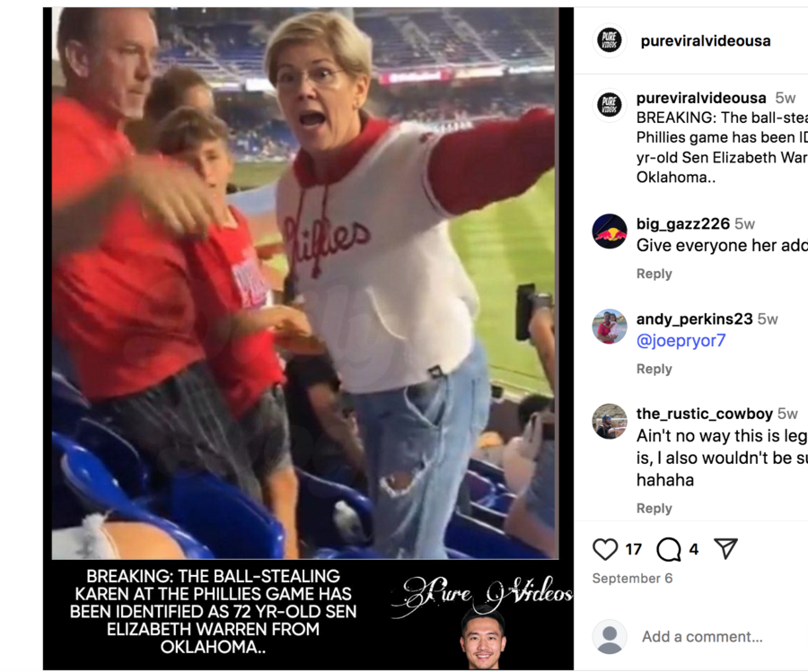Open caption author's avatar beside BREAKING text

[610, 105]
